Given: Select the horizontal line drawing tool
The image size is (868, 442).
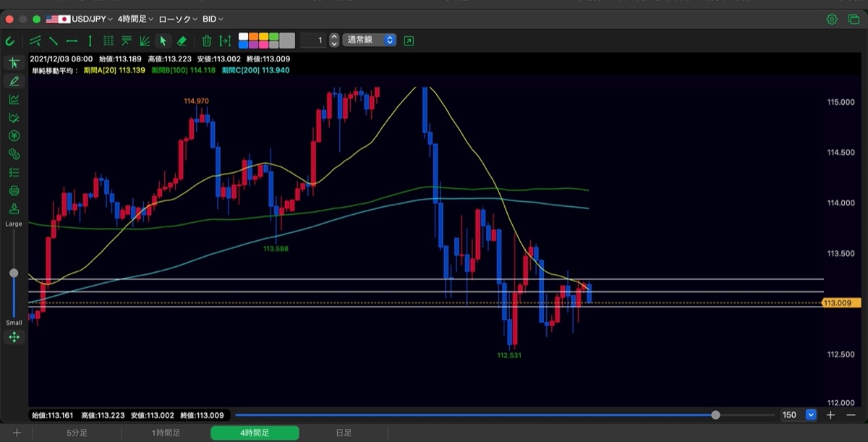Looking at the screenshot, I should [72, 41].
